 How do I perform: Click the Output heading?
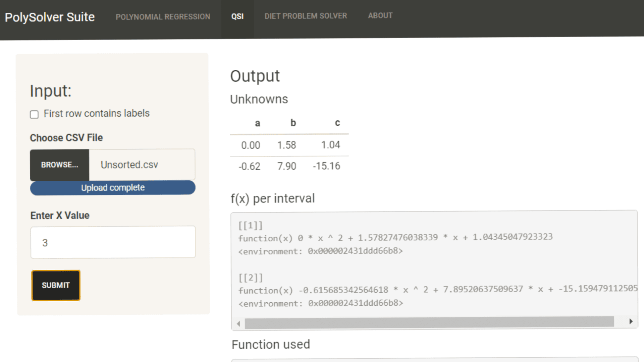point(255,76)
